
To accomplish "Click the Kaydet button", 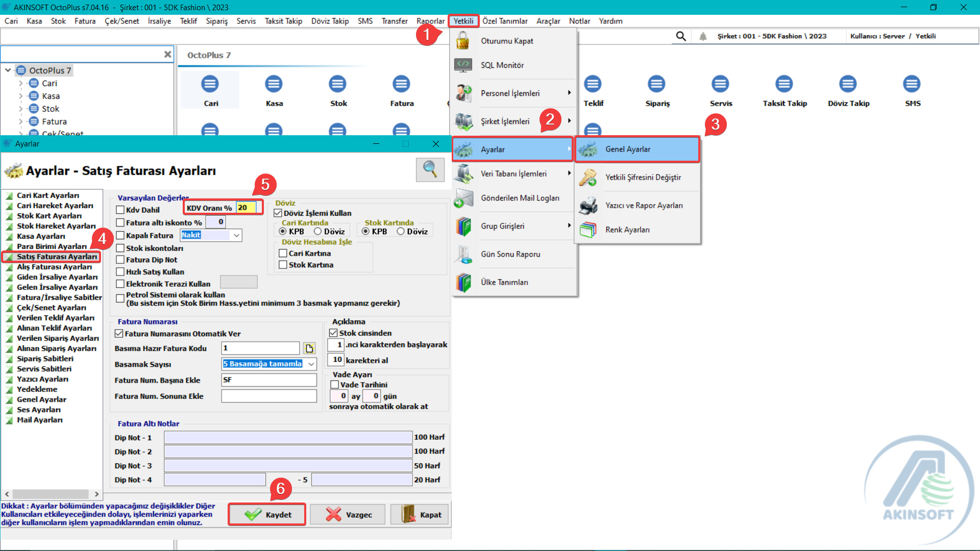I will pyautogui.click(x=267, y=515).
